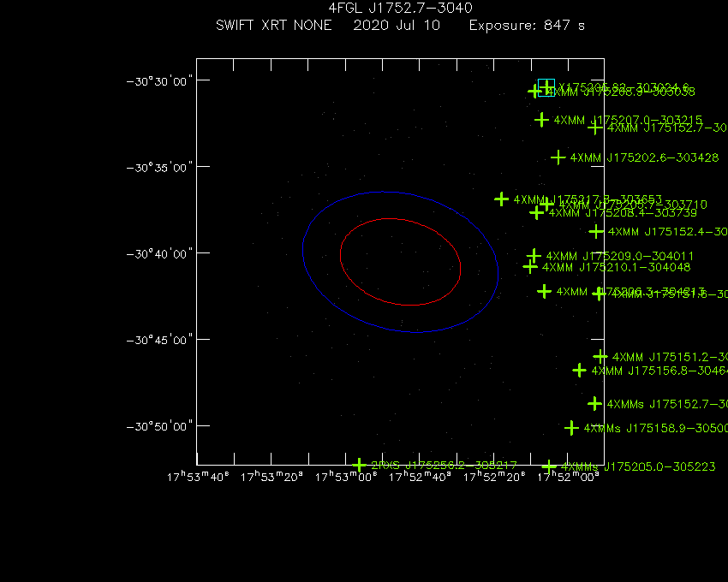The height and width of the screenshot is (582, 728).
Task: Click the -30°40'00" declination axis label
Action: (x=159, y=254)
